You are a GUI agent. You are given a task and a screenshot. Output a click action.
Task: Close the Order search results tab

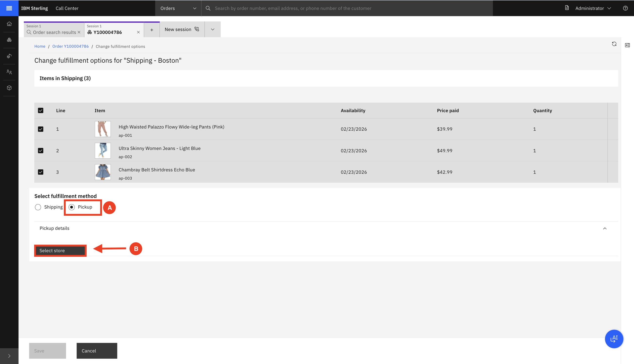79,32
